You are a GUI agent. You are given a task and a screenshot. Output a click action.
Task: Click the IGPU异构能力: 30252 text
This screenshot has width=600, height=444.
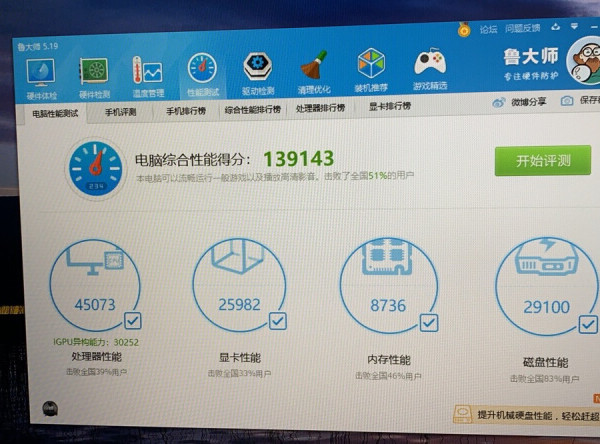click(96, 342)
